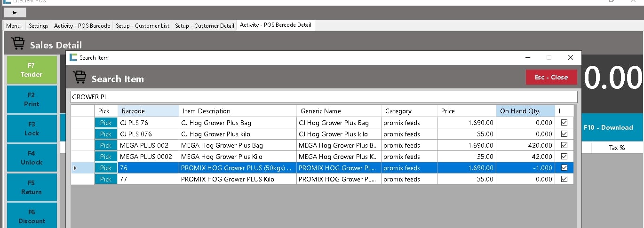644x228 pixels.
Task: Click the F5 Return button
Action: (x=32, y=187)
